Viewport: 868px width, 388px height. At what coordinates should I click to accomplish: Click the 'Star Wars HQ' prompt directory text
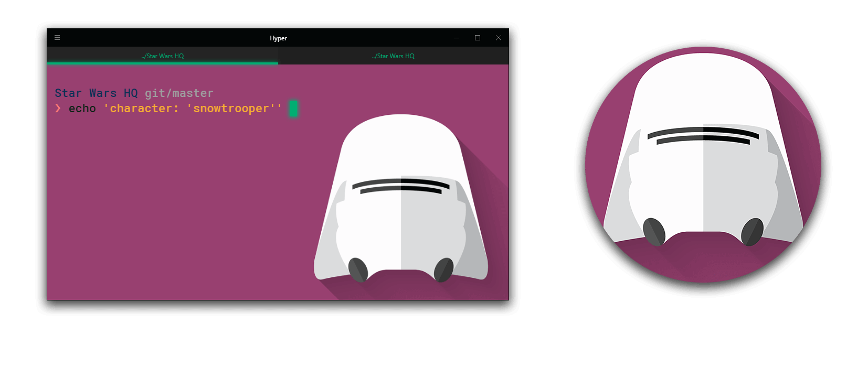tap(96, 93)
